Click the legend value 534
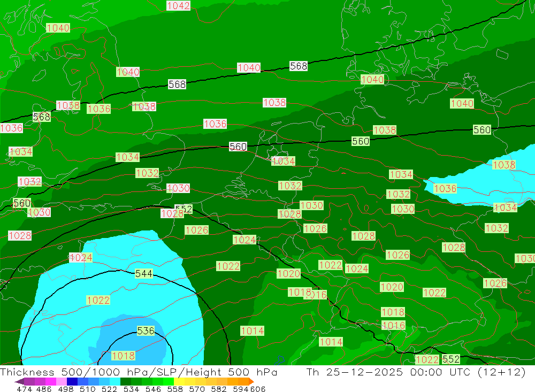Image resolution: width=535 pixels, height=392 pixels. [x=131, y=389]
